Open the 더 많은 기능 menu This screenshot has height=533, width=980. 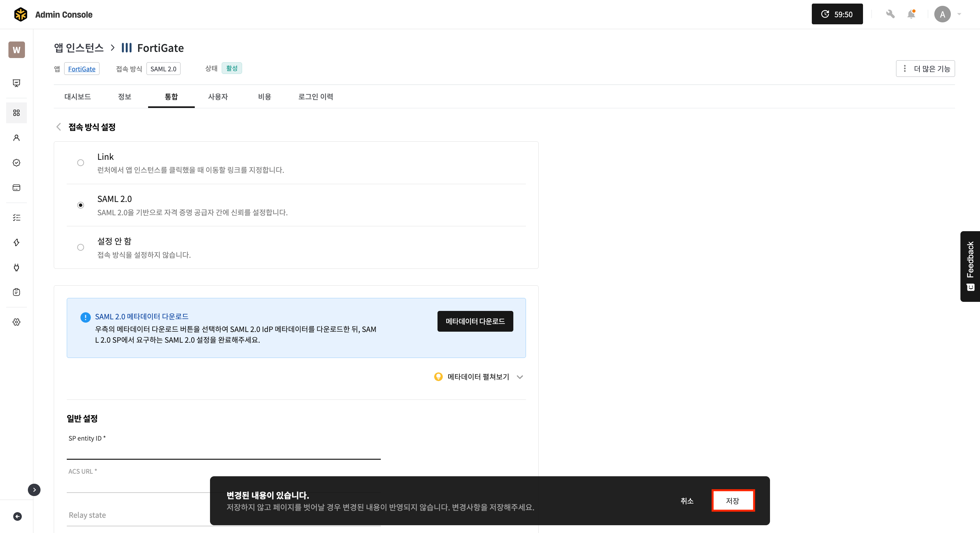(925, 68)
